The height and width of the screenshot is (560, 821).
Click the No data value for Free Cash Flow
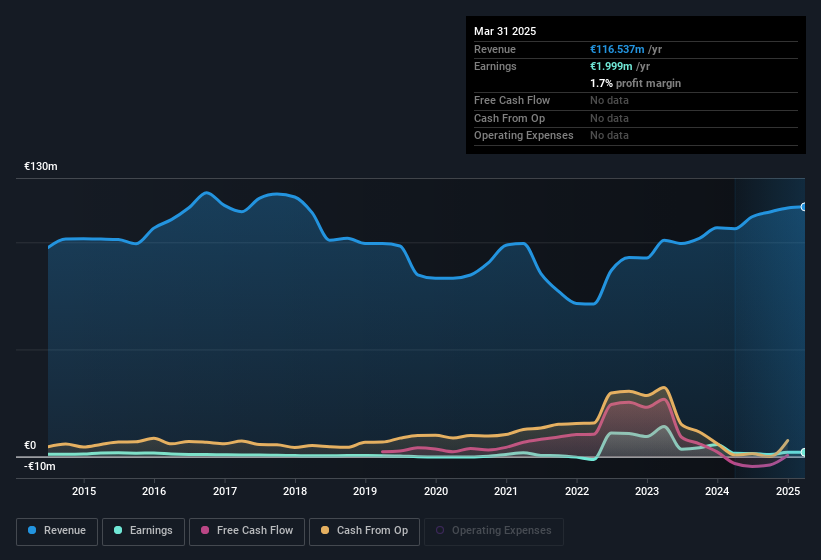click(609, 100)
